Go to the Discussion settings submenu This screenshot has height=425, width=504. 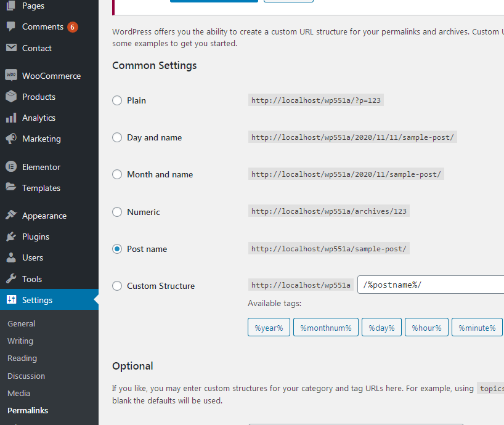click(x=26, y=376)
